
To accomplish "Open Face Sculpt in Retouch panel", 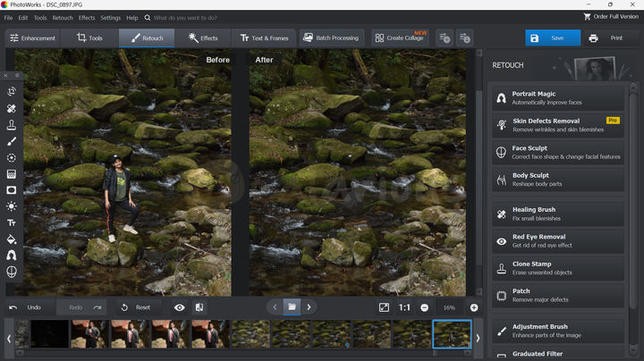I will (x=558, y=152).
